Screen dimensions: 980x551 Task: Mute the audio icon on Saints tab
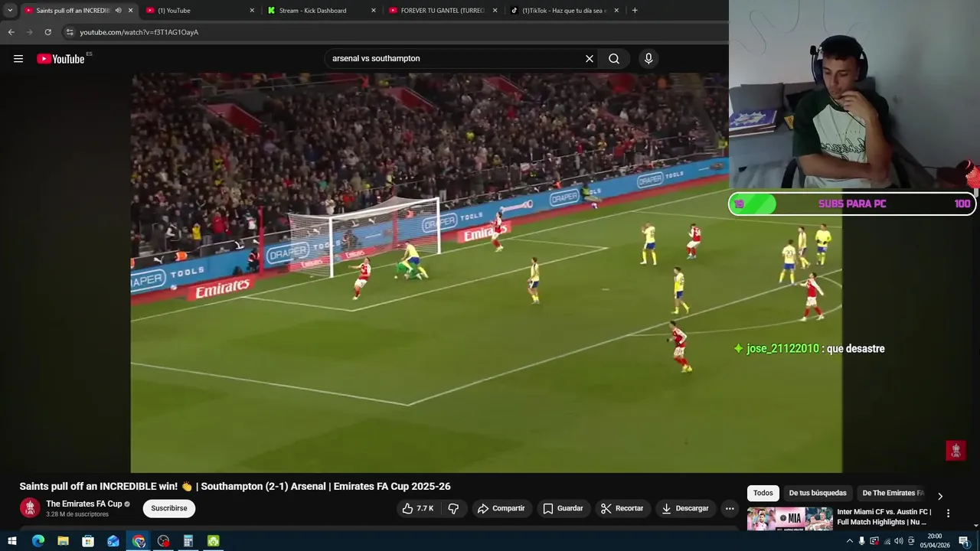118,10
